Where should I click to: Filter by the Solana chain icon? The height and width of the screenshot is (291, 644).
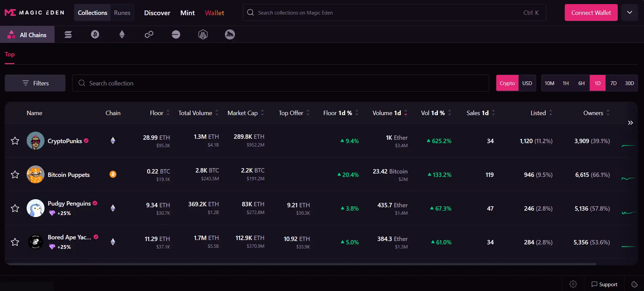click(68, 34)
